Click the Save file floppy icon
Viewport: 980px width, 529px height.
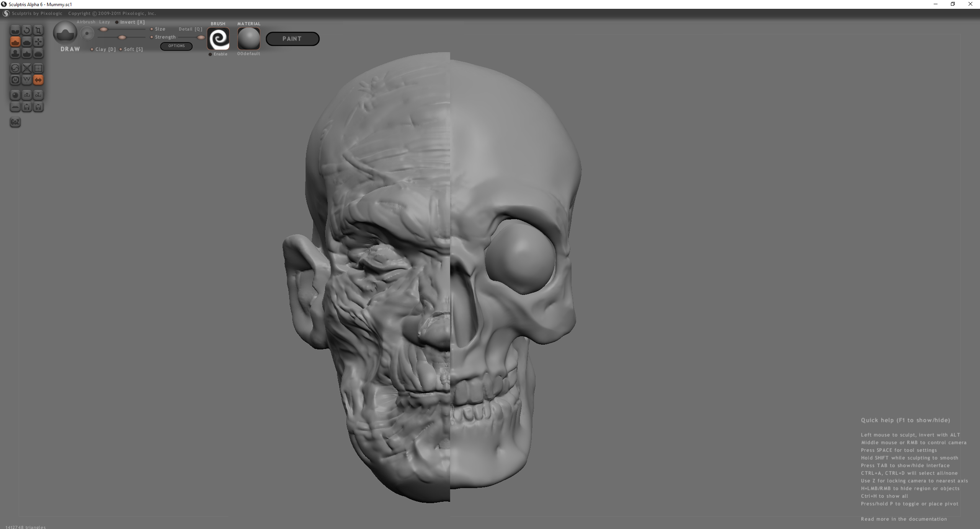tap(38, 107)
